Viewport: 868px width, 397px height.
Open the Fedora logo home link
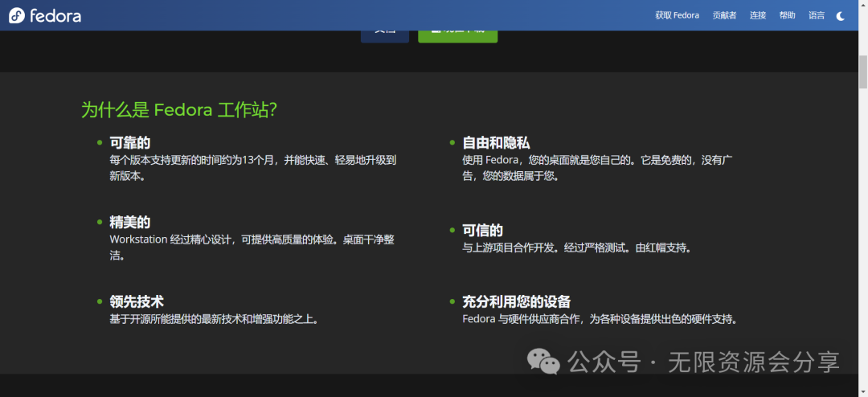tap(45, 15)
